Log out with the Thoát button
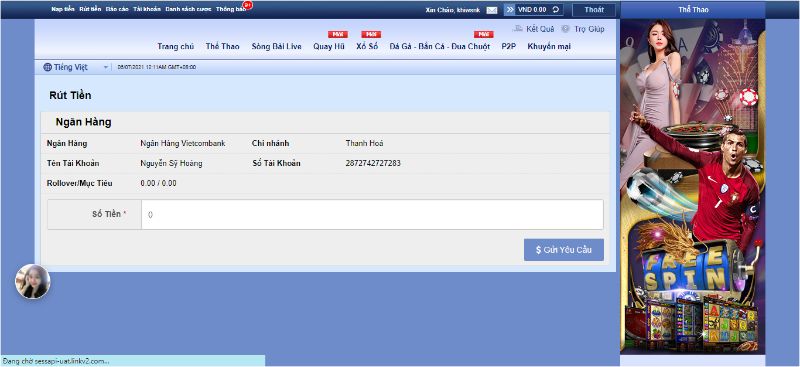This screenshot has width=800, height=367. click(594, 10)
